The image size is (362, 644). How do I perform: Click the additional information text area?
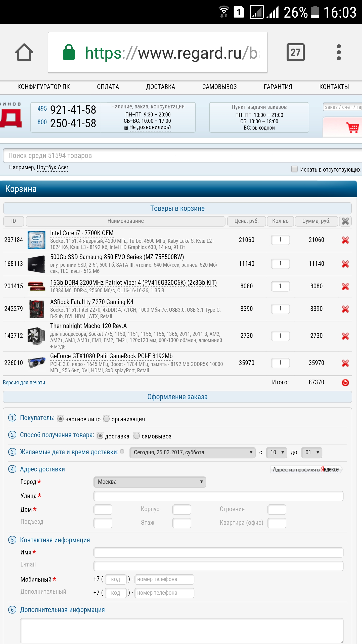[x=182, y=631]
